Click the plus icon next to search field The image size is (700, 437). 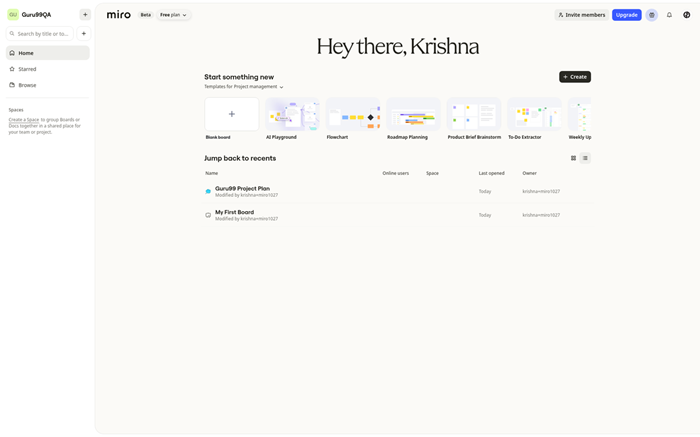coord(83,33)
